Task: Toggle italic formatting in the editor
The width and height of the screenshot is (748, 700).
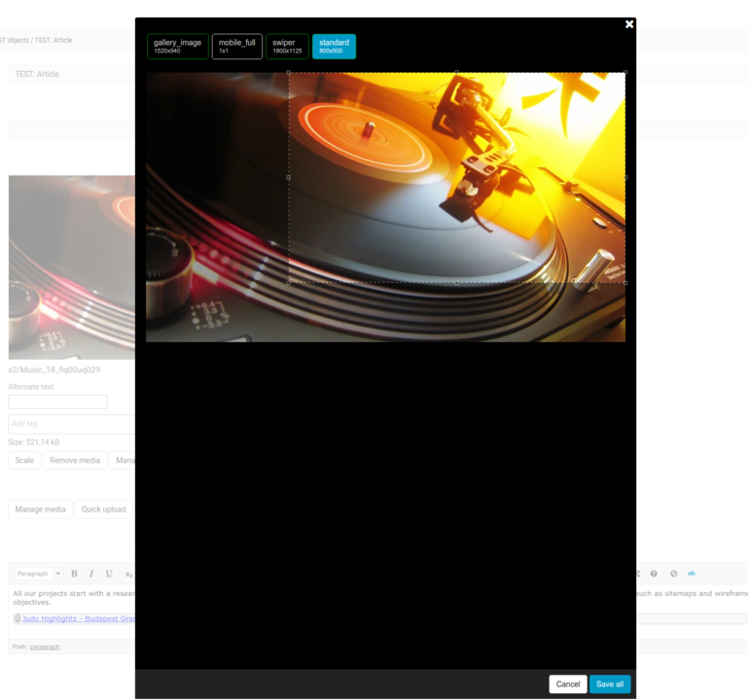Action: 91,574
